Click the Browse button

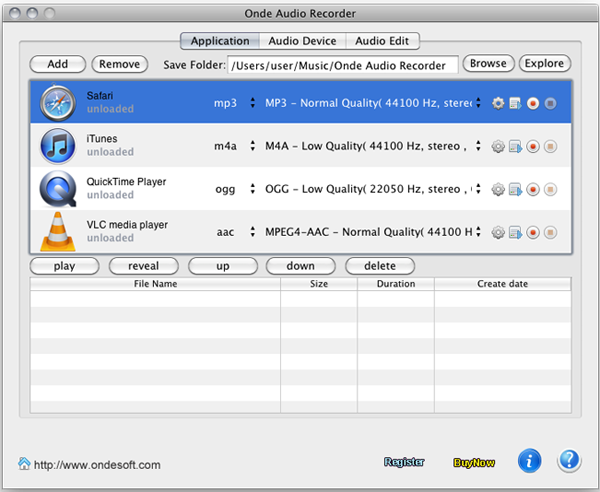pos(488,64)
